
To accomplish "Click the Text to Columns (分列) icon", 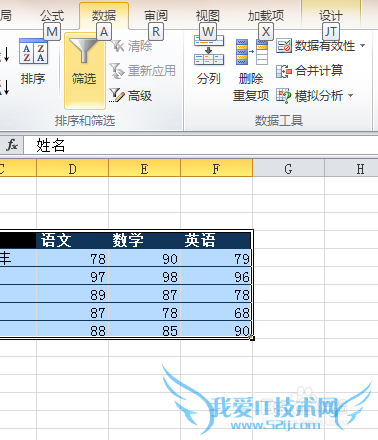I will point(209,50).
